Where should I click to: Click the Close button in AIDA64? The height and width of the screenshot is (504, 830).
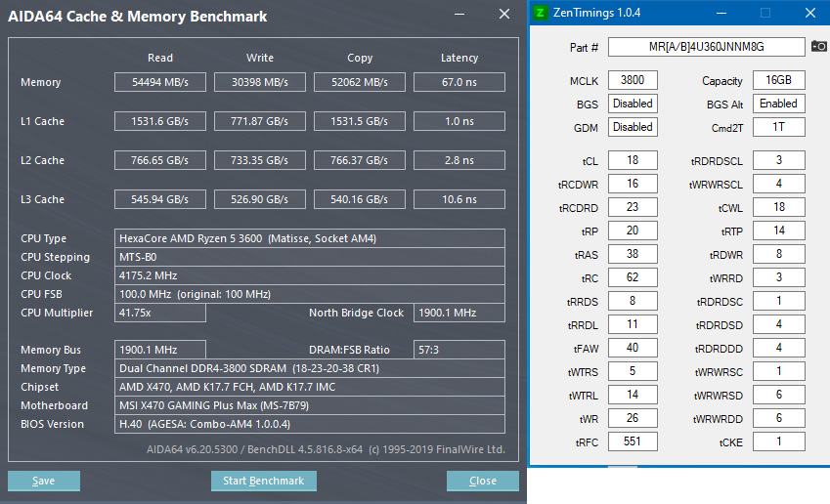point(483,481)
